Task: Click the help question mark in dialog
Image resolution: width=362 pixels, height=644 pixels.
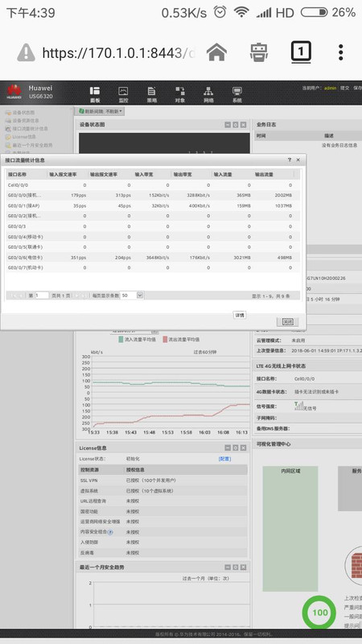Action: tap(290, 159)
